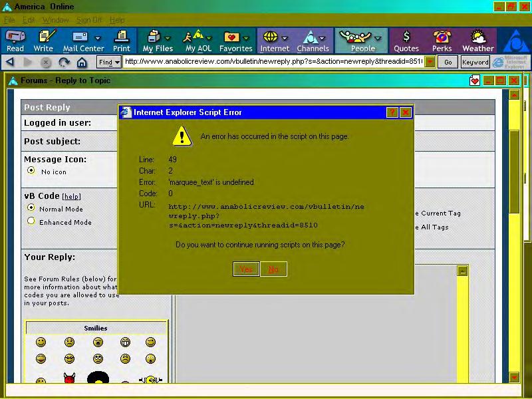Screen dimensions: 532x399
Task: Click the Read mail icon
Action: [15, 41]
